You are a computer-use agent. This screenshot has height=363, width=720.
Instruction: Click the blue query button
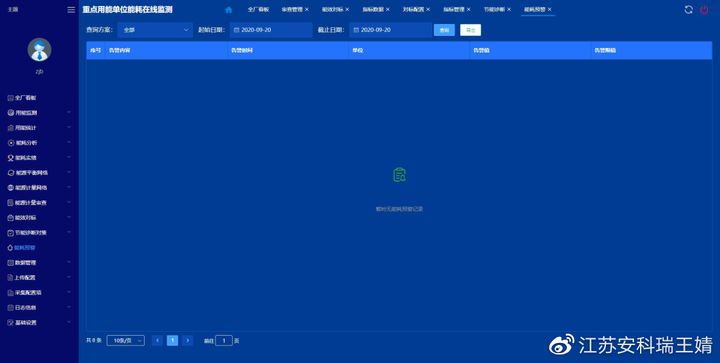pos(444,30)
